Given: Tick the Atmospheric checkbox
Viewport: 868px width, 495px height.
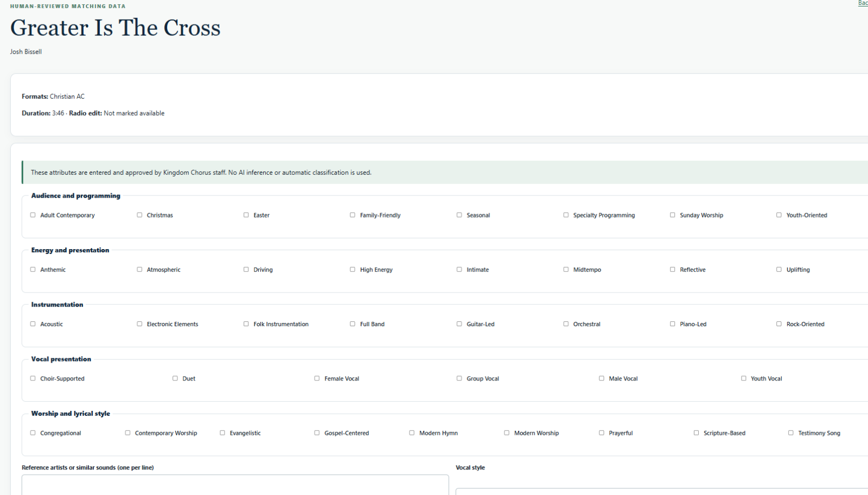Looking at the screenshot, I should (x=139, y=269).
